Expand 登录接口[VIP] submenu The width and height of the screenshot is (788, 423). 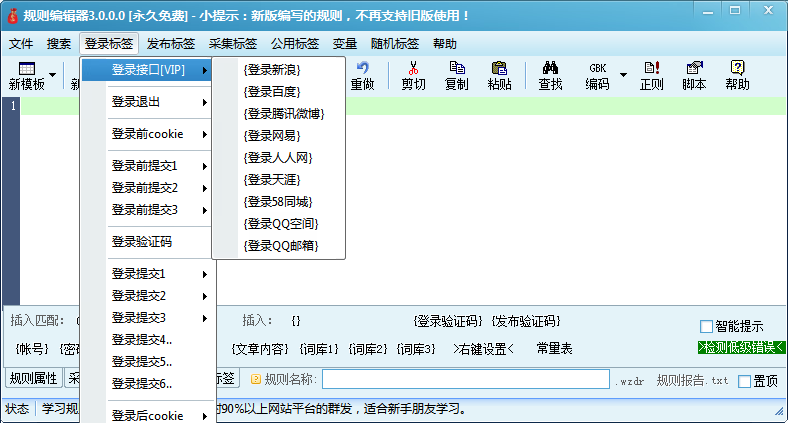click(x=147, y=70)
